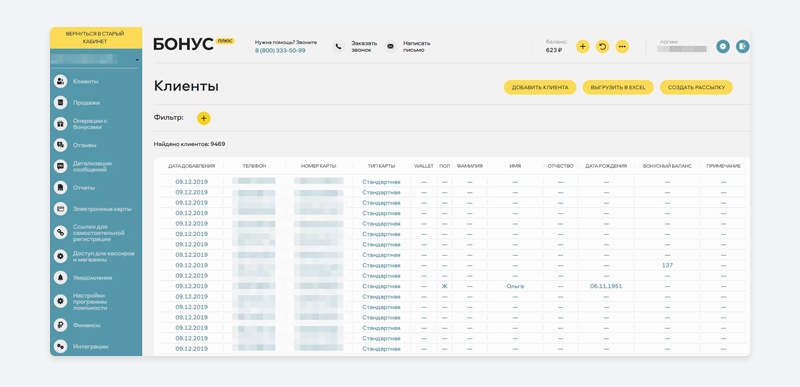Open the Отчеты document icon
The image size is (800, 387).
click(x=61, y=188)
